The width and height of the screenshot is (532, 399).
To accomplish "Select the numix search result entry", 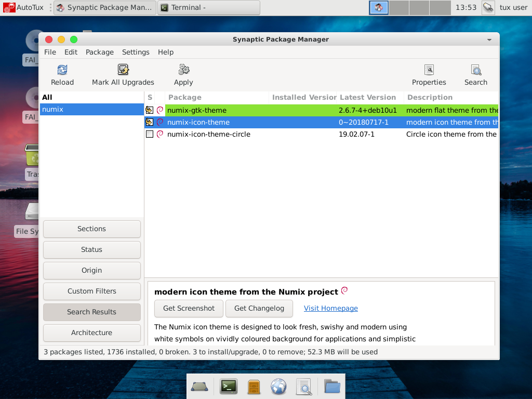I will click(92, 109).
